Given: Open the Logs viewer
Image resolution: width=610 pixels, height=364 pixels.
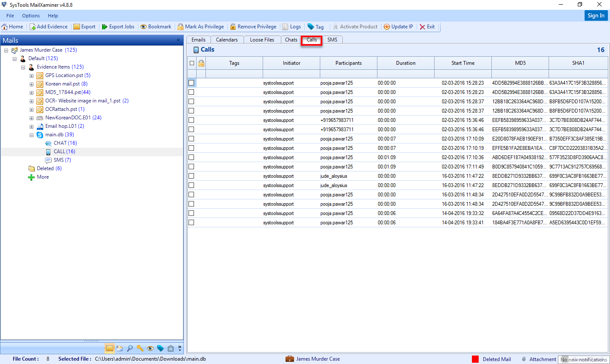Looking at the screenshot, I should (x=291, y=26).
